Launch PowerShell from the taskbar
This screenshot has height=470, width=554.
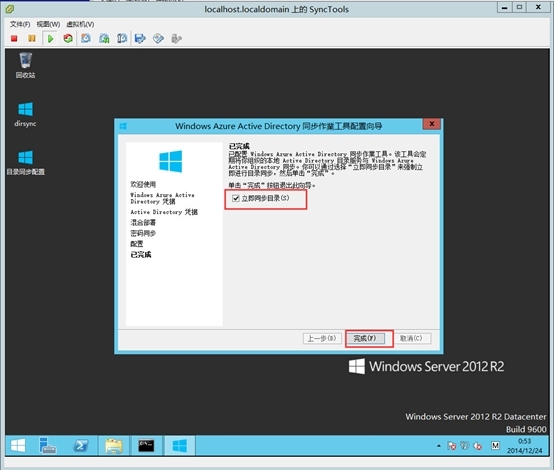coord(81,445)
